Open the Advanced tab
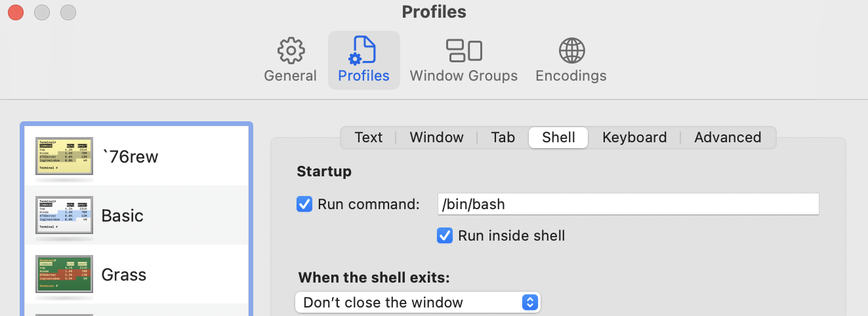 point(728,138)
